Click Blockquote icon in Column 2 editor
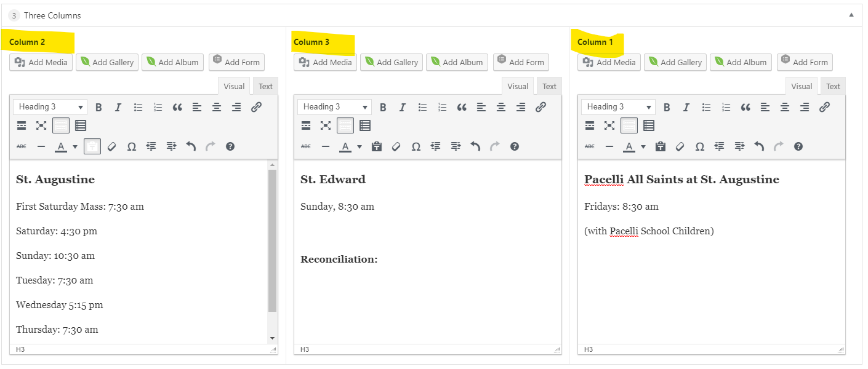Image resolution: width=868 pixels, height=369 pixels. [177, 107]
